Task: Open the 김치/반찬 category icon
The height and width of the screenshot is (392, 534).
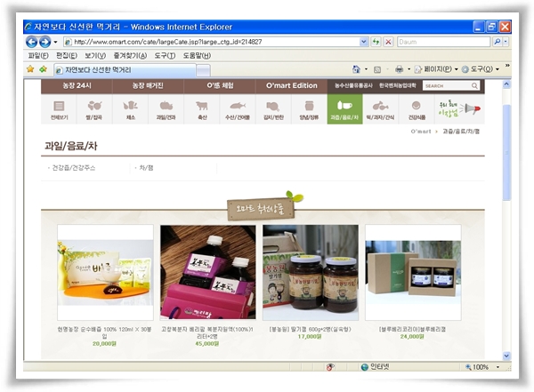Action: click(x=272, y=110)
